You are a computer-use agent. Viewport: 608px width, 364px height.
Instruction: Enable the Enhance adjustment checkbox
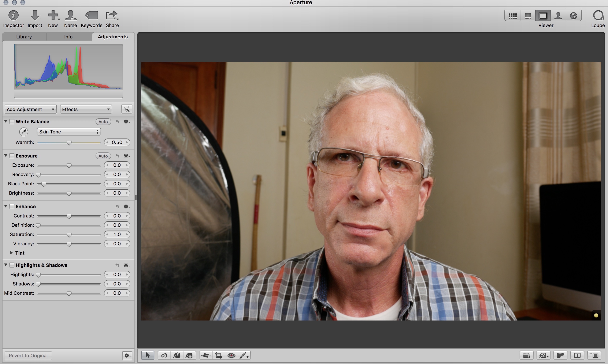pos(12,206)
